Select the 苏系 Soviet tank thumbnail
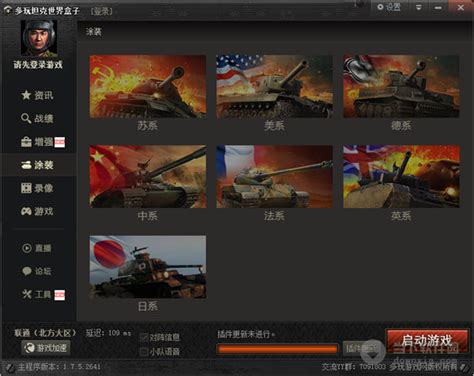 [x=148, y=86]
